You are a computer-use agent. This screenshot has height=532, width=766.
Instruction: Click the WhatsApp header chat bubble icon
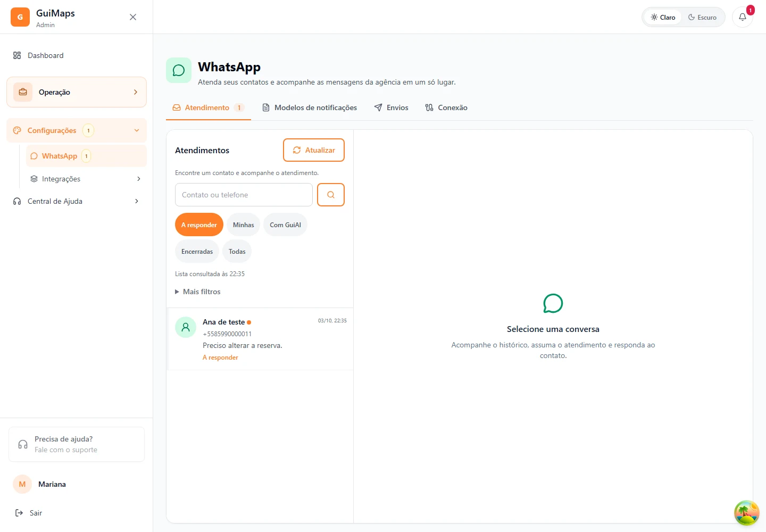coord(179,70)
